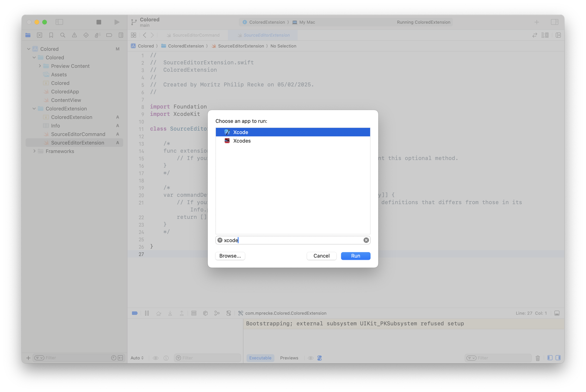The image size is (586, 392).
Task: Expand the Frameworks folder
Action: 34,151
